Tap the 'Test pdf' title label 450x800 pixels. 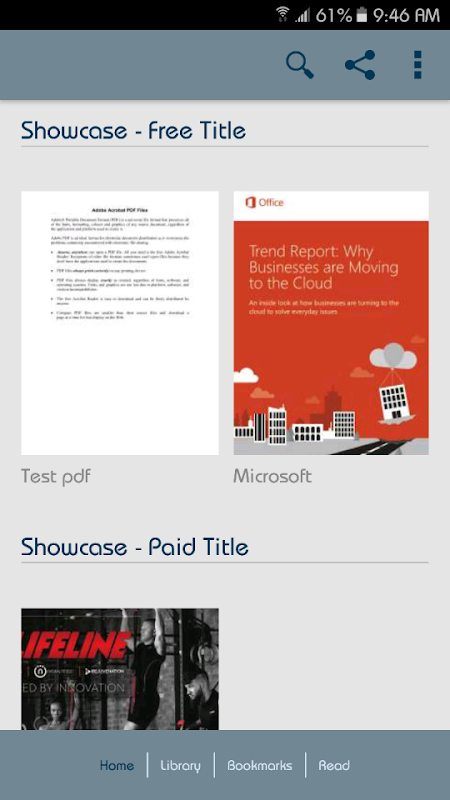[x=56, y=477]
